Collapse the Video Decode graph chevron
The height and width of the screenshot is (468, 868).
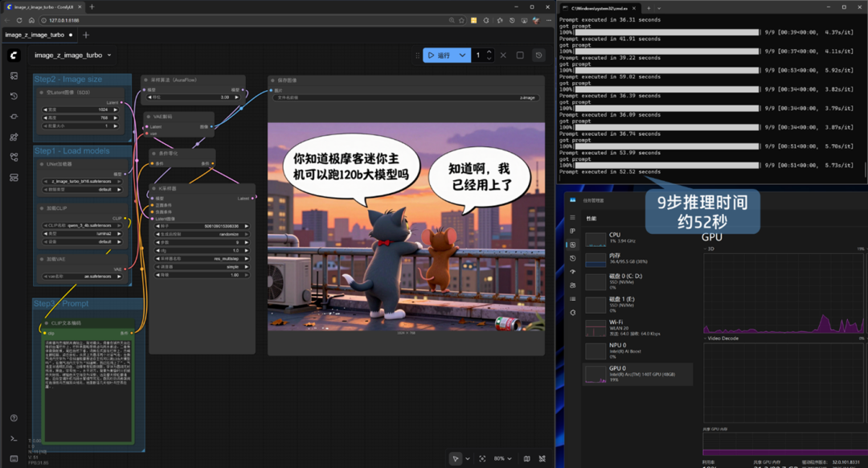706,338
